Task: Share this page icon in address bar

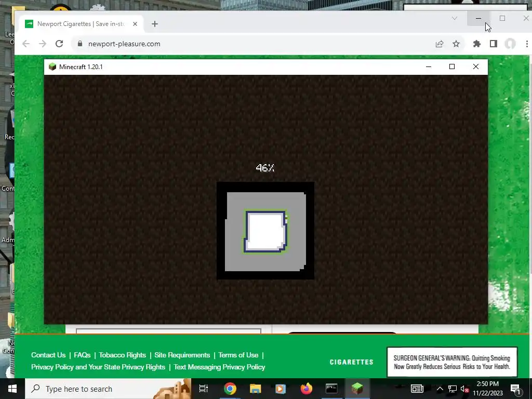Action: tap(440, 44)
